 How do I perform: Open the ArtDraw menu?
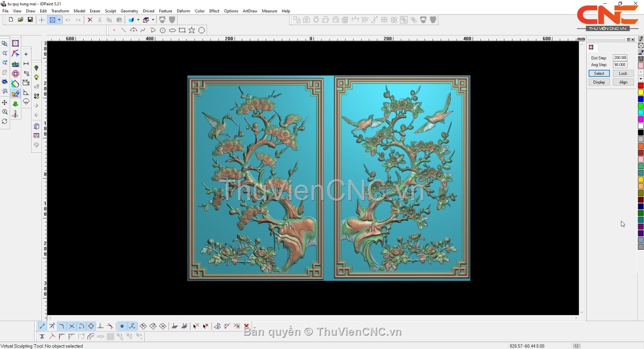click(x=250, y=11)
